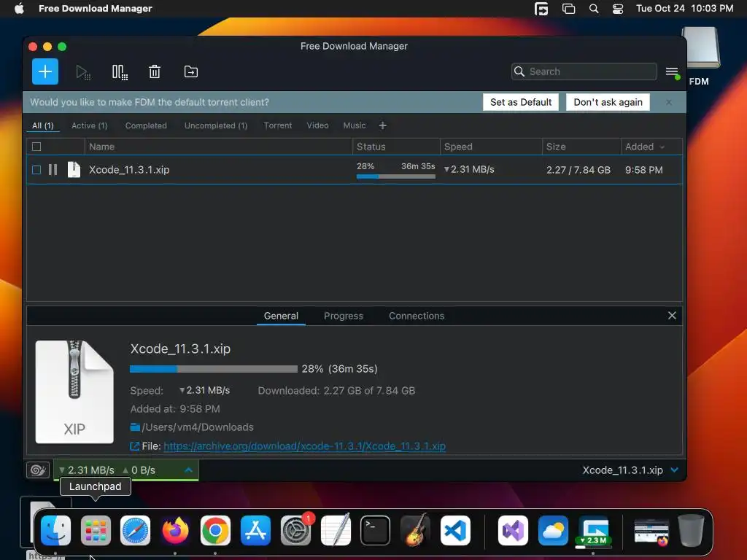
Task: Switch to the All (1) tab
Action: tap(43, 125)
